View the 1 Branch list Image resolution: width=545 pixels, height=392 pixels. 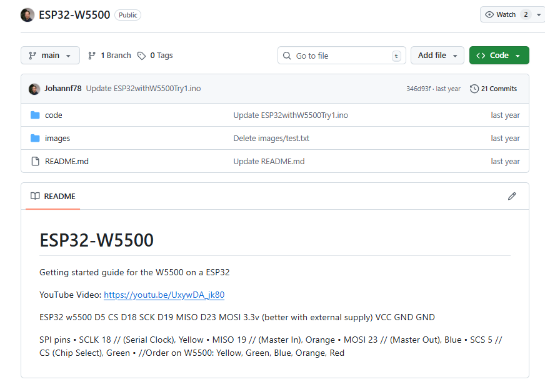coord(110,56)
